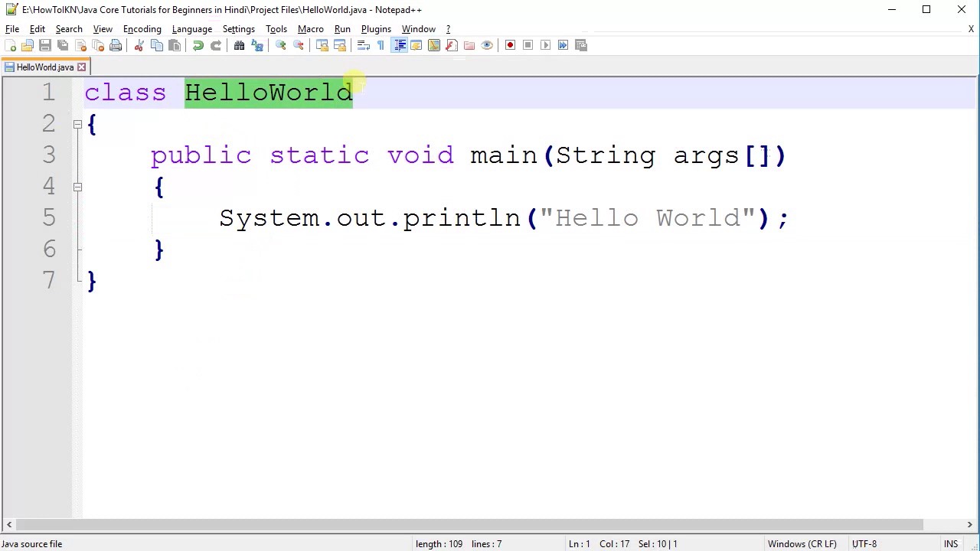Click the Zoom in magnifier icon
The image size is (980, 551).
pos(281,45)
